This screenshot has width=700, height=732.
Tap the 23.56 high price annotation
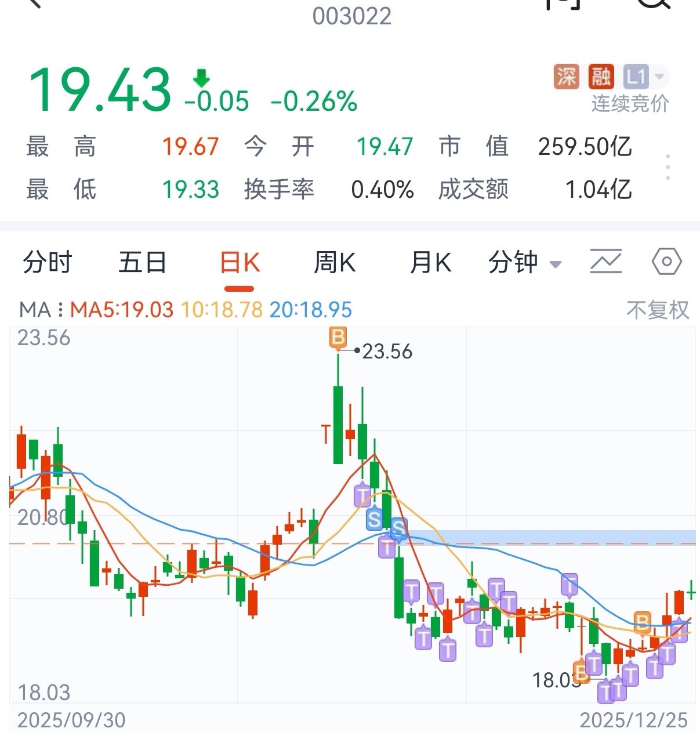tap(387, 351)
